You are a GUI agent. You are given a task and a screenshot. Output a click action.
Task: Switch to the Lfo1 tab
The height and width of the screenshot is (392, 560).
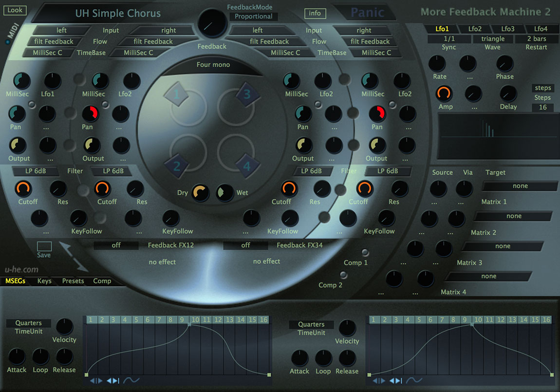[442, 29]
